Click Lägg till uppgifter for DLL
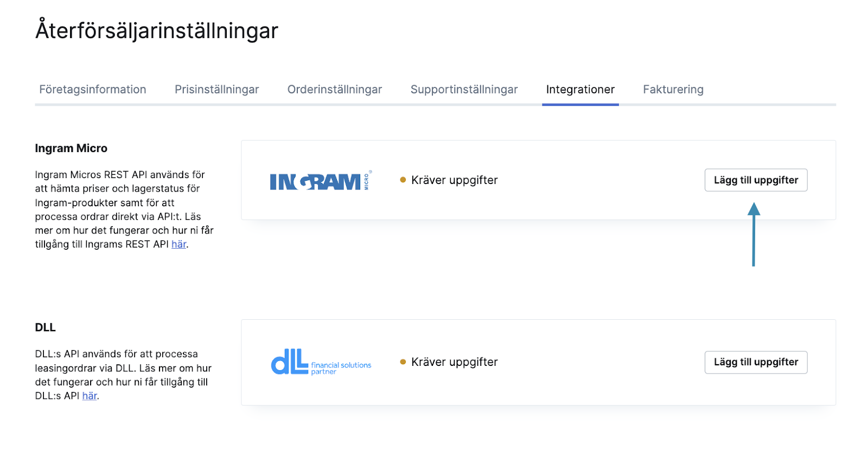Image resolution: width=868 pixels, height=456 pixels. coord(756,362)
